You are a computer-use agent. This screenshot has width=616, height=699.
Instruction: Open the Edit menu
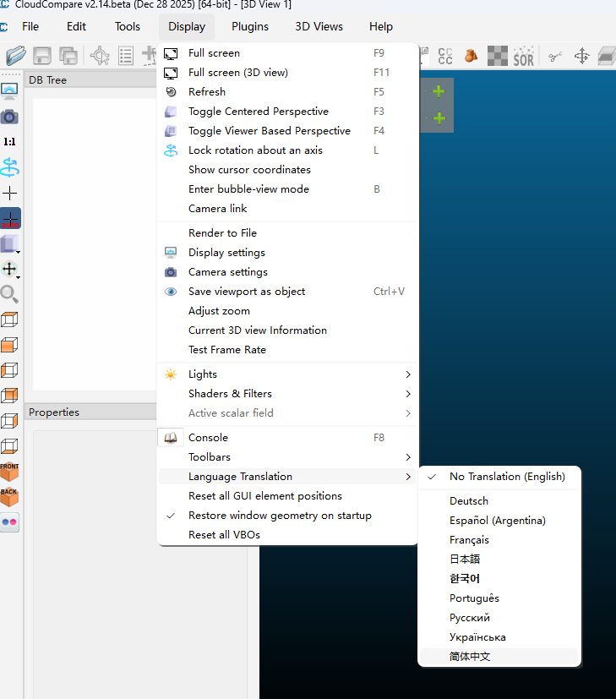[x=76, y=27]
